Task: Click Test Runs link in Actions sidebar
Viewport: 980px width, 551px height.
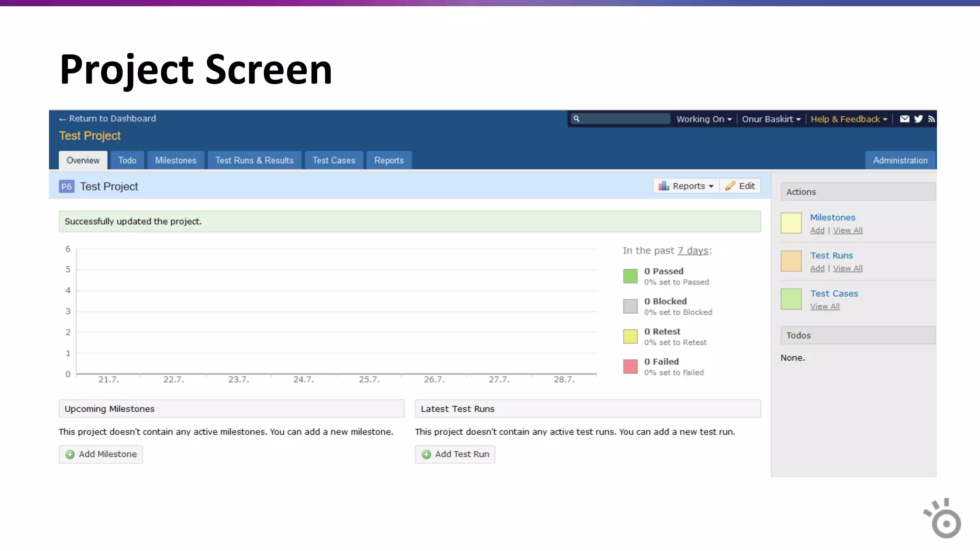Action: [831, 255]
